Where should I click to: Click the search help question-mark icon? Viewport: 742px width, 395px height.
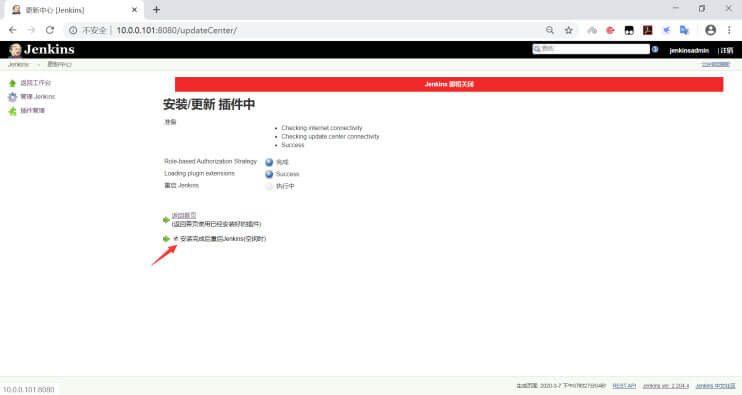tap(655, 49)
